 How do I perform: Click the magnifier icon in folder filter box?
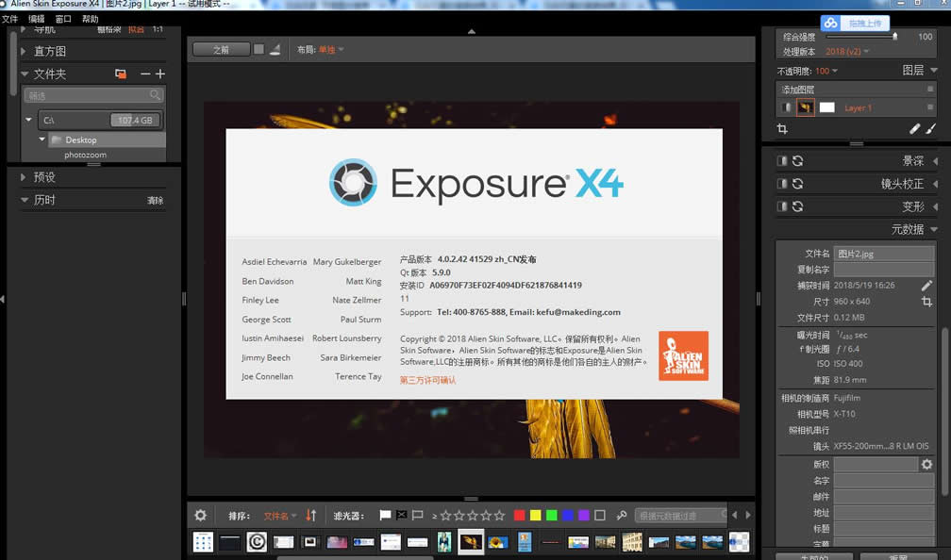tap(155, 94)
